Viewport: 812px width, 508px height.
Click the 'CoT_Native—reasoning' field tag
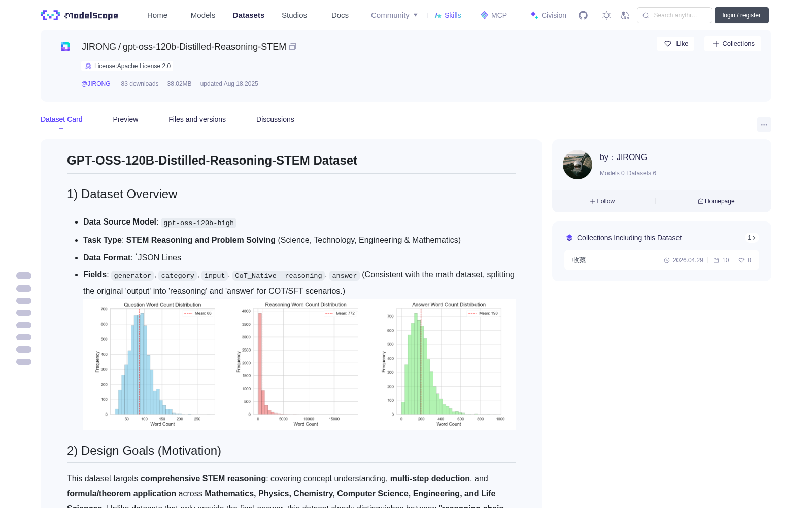tap(279, 276)
